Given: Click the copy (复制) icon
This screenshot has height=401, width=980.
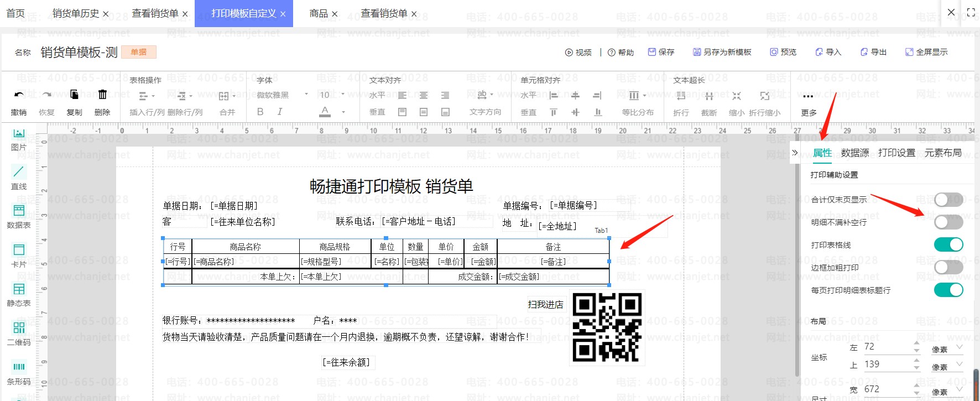Looking at the screenshot, I should point(74,95).
